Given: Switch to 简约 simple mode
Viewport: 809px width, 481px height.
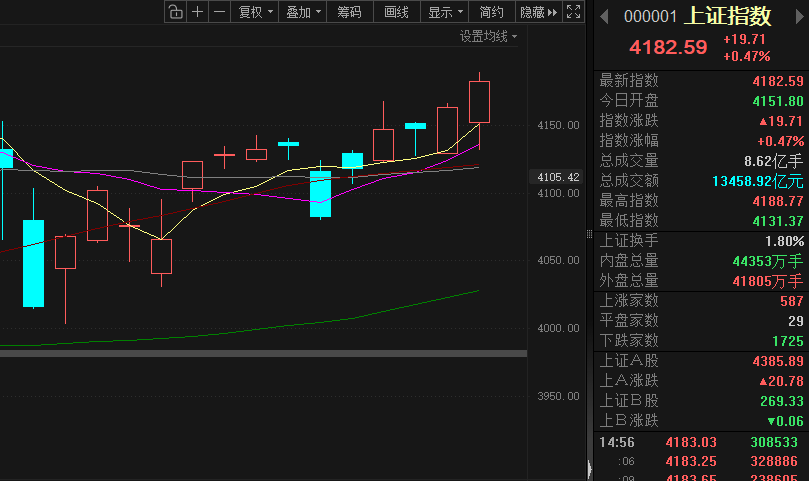Looking at the screenshot, I should coord(491,11).
